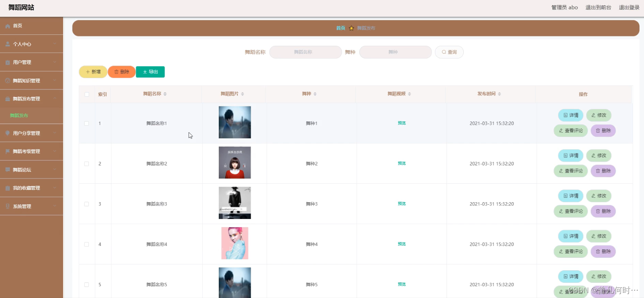Sort by 舞蹈图片 column arrows
The image size is (644, 298).
(x=243, y=94)
